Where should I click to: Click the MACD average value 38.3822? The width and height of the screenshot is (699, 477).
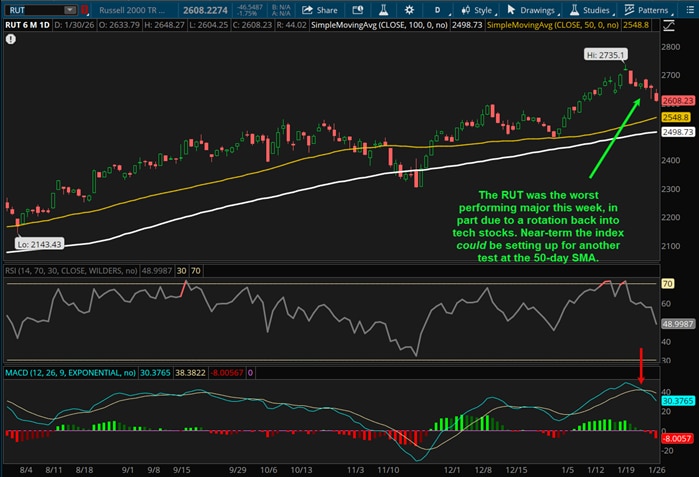tap(190, 373)
